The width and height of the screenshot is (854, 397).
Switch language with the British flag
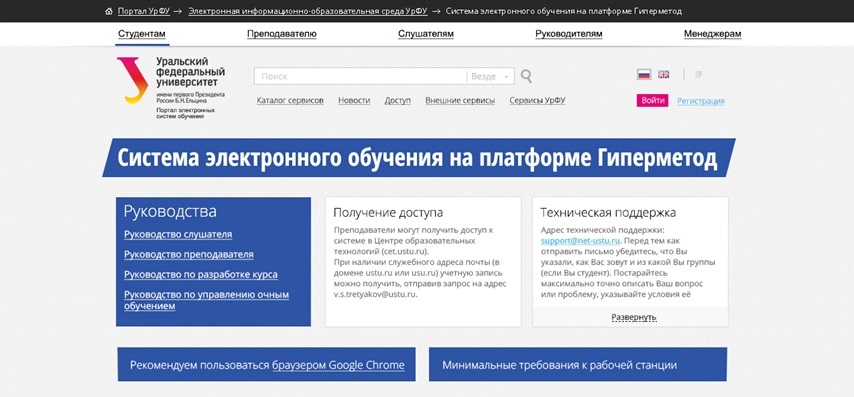[663, 74]
